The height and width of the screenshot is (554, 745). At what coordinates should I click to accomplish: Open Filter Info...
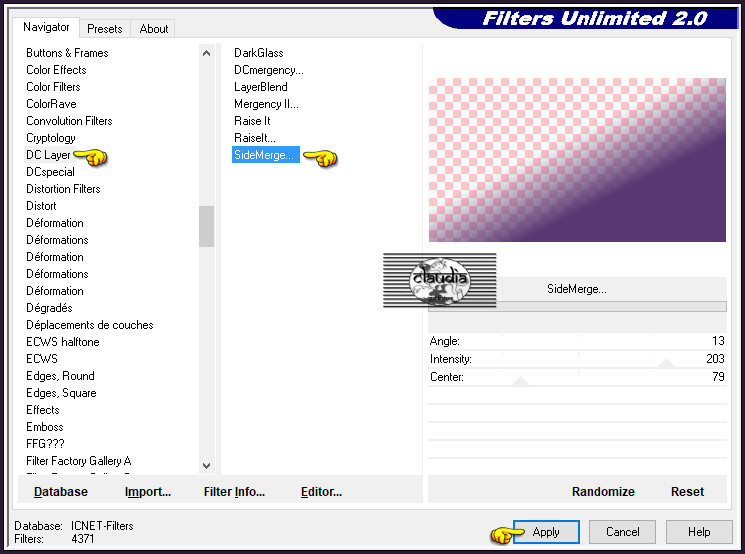coord(234,492)
